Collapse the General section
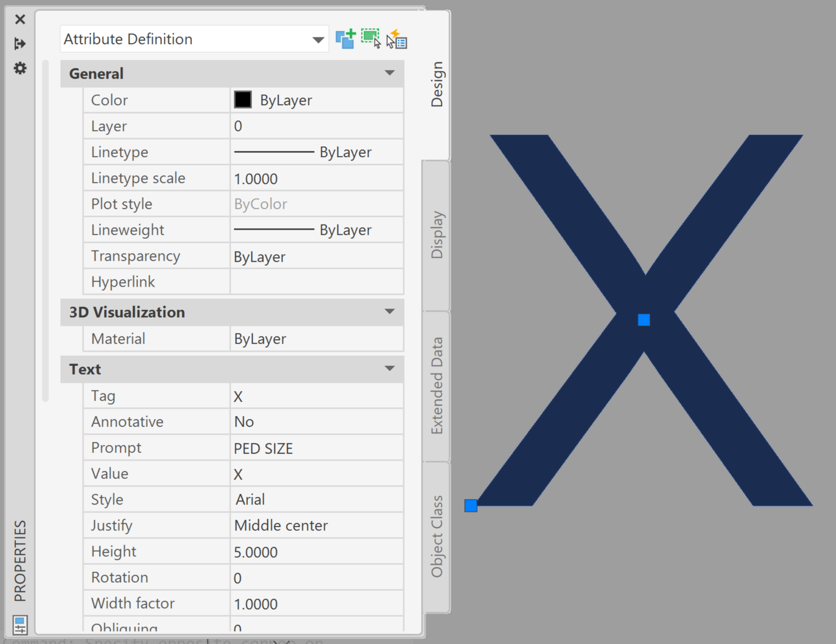Screen dimensions: 836x644 click(x=390, y=73)
